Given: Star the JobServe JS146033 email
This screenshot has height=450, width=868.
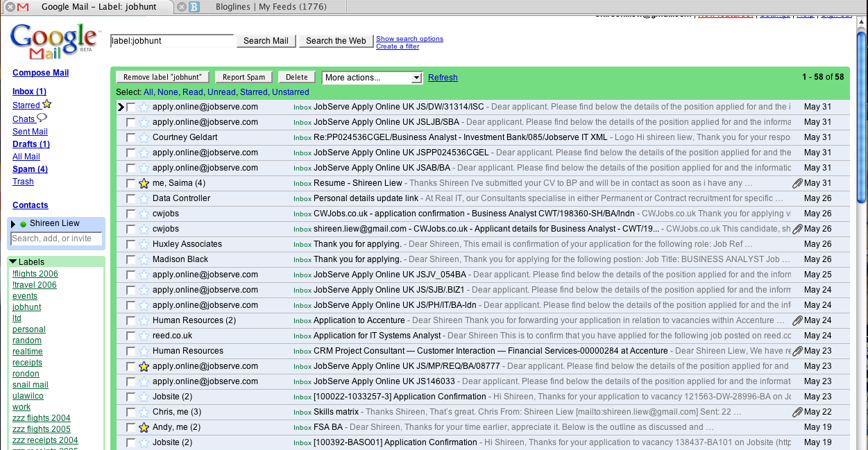Looking at the screenshot, I should [144, 381].
